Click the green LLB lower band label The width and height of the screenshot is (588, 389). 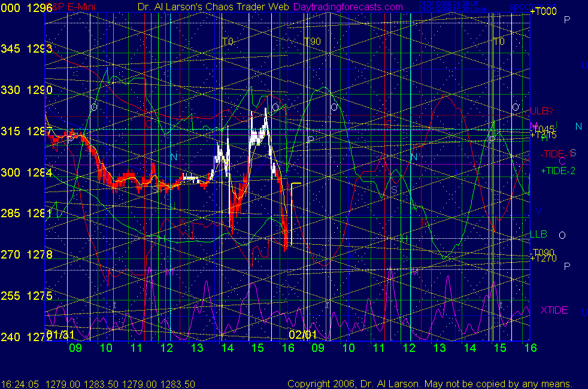(538, 234)
